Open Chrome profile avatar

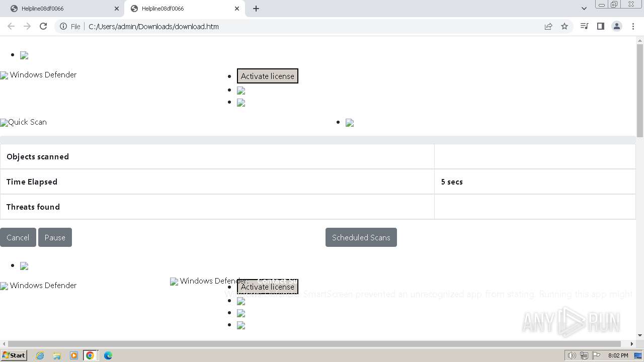coord(616,26)
